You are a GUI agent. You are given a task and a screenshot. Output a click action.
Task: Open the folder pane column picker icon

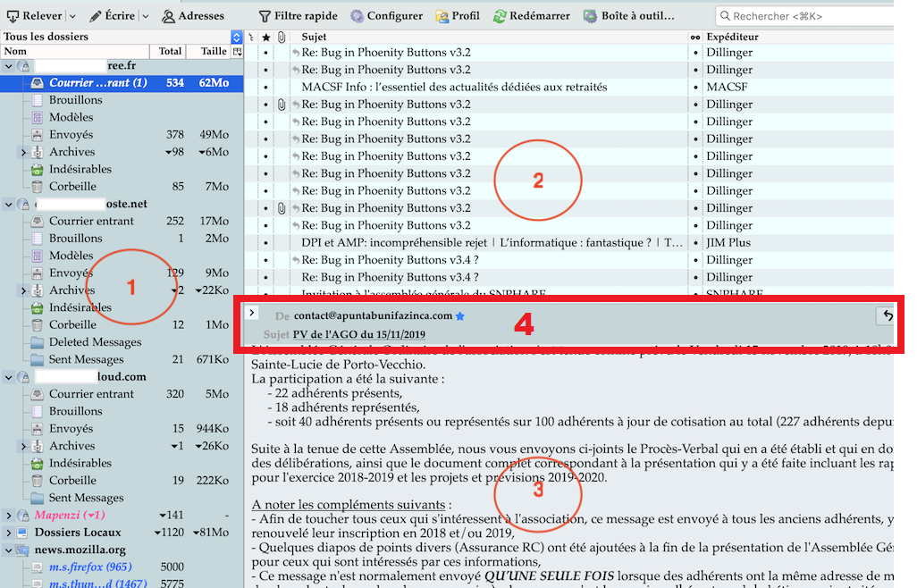(238, 52)
